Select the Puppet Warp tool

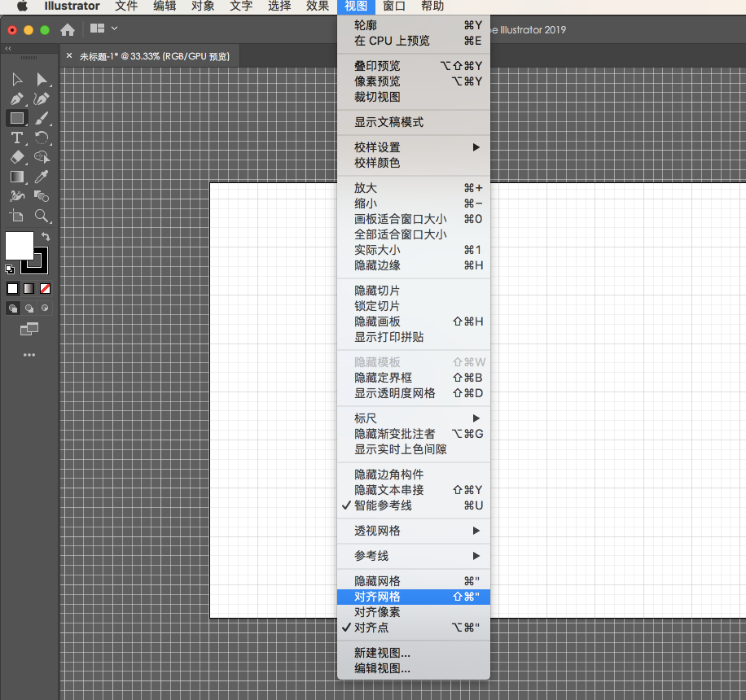[17, 196]
